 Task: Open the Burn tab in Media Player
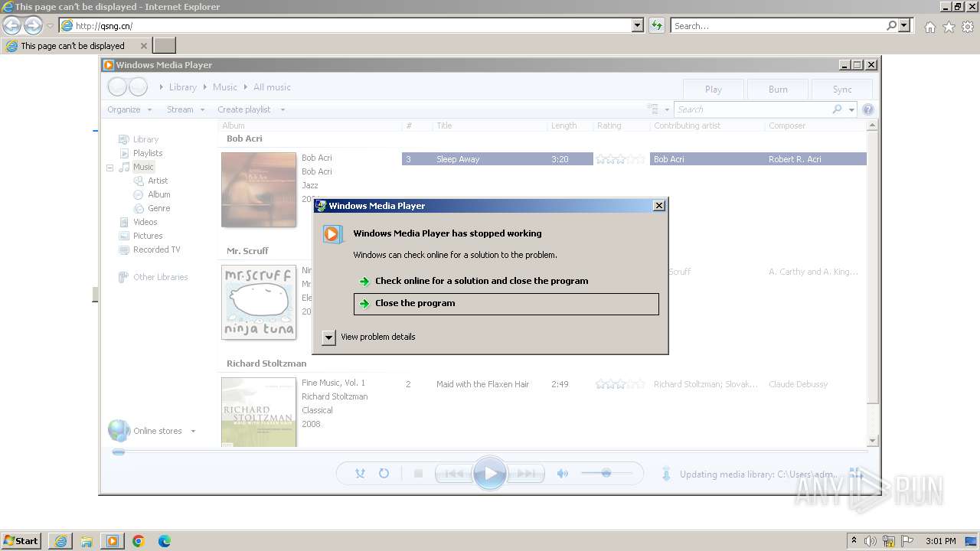tap(778, 89)
